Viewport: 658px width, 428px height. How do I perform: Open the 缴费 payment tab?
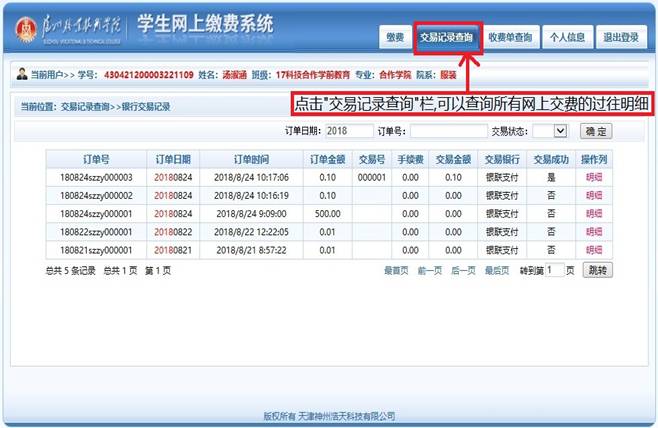coord(394,38)
